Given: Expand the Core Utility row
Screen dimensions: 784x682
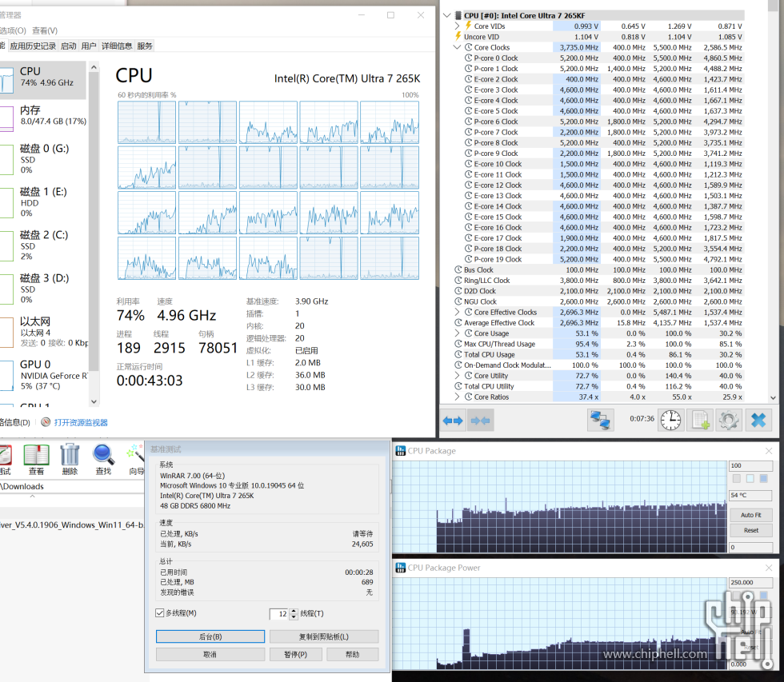Looking at the screenshot, I should click(x=457, y=376).
